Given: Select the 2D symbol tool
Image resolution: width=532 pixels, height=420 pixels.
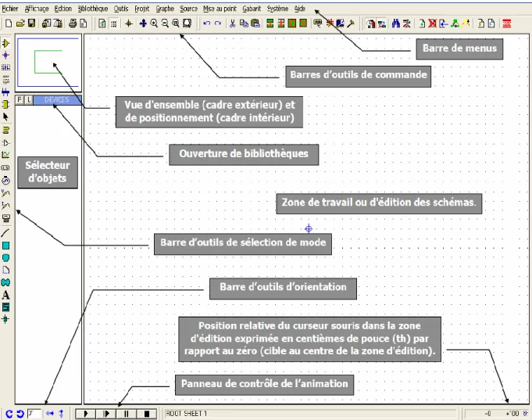Looking at the screenshot, I should click(5, 307).
